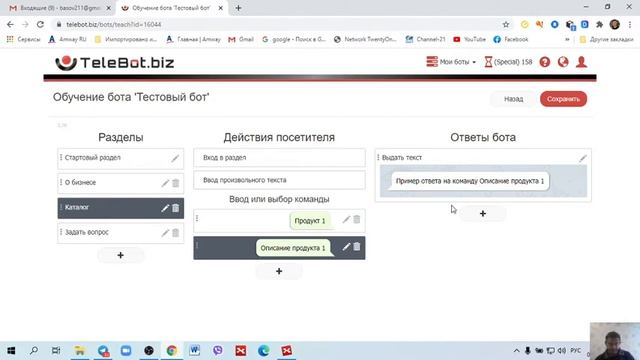Open volume control in system tray

pyautogui.click(x=562, y=351)
